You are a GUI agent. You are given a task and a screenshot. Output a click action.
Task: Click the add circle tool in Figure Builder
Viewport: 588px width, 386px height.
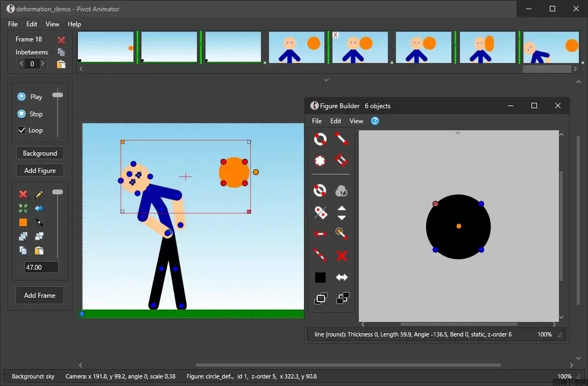pyautogui.click(x=320, y=139)
